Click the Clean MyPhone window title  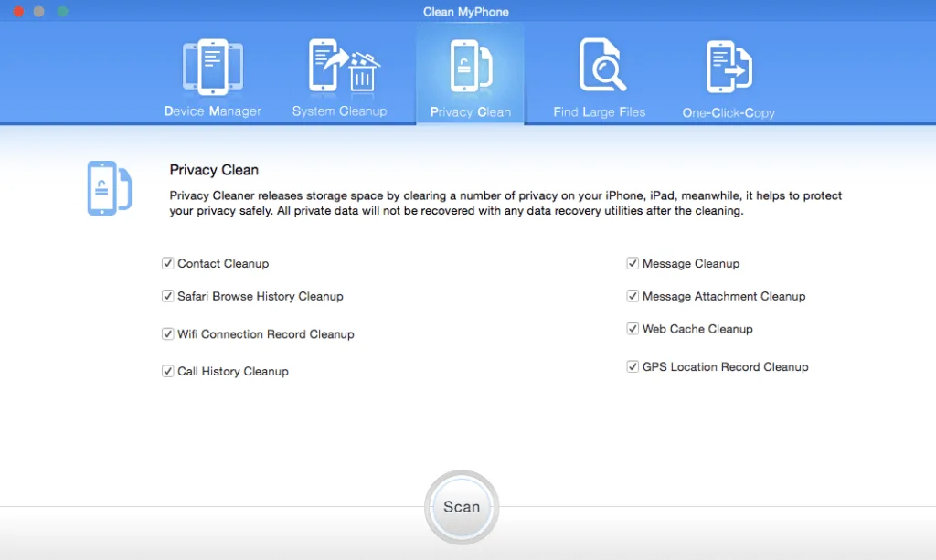[465, 12]
